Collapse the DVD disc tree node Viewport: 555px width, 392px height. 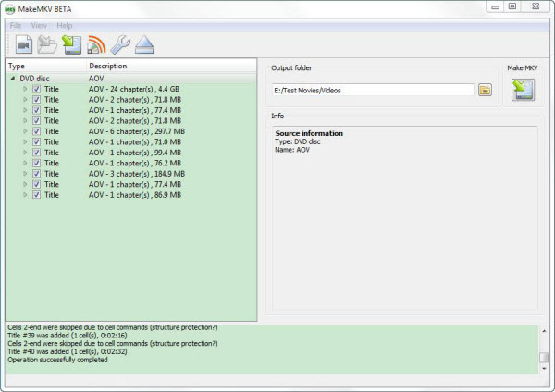[13, 79]
